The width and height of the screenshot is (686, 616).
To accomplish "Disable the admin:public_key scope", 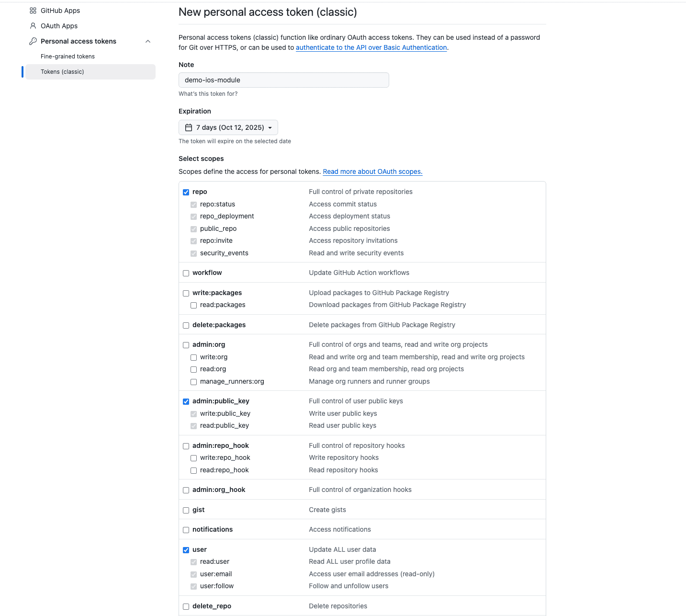I will coord(186,401).
